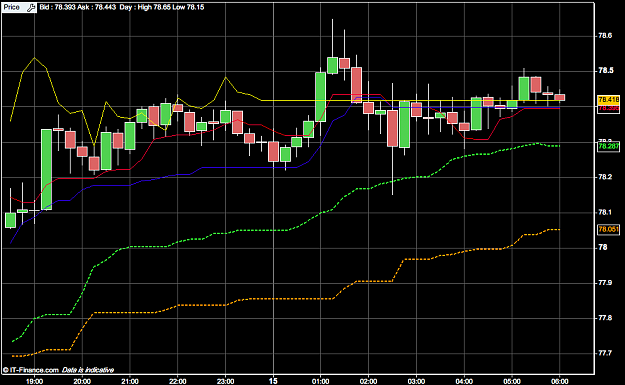Click the 02:00 time axis label
This screenshot has width=625, height=385.
pyautogui.click(x=368, y=381)
